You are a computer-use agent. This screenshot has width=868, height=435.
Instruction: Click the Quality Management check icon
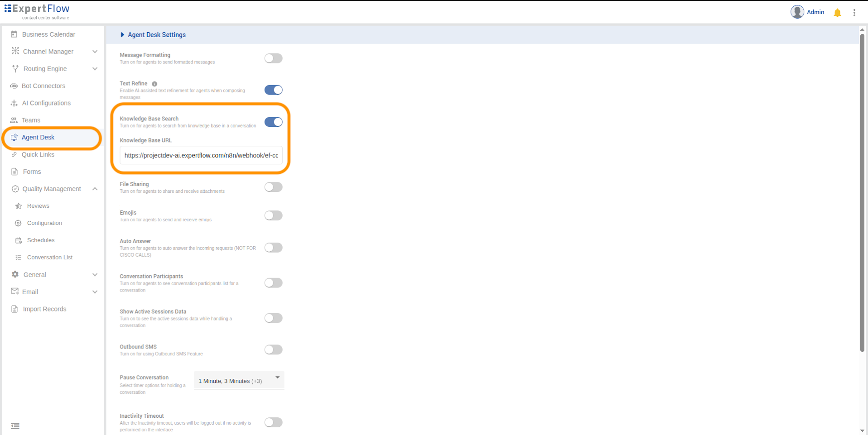[15, 189]
